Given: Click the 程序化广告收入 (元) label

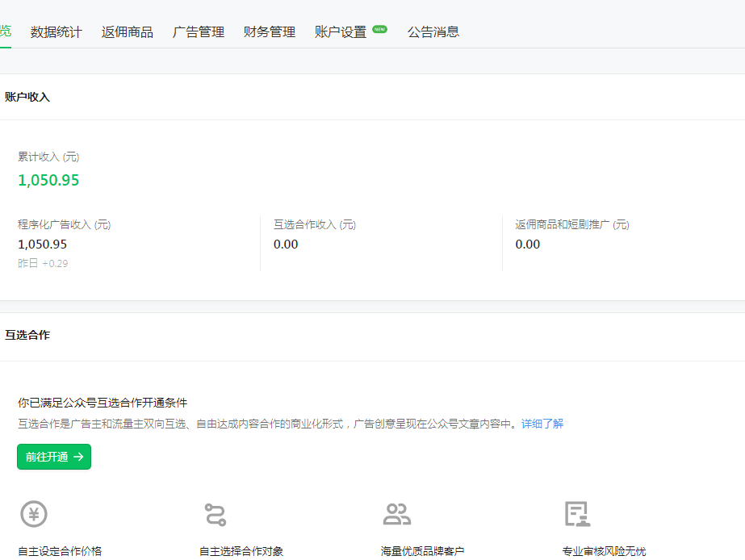Looking at the screenshot, I should pos(65,225).
